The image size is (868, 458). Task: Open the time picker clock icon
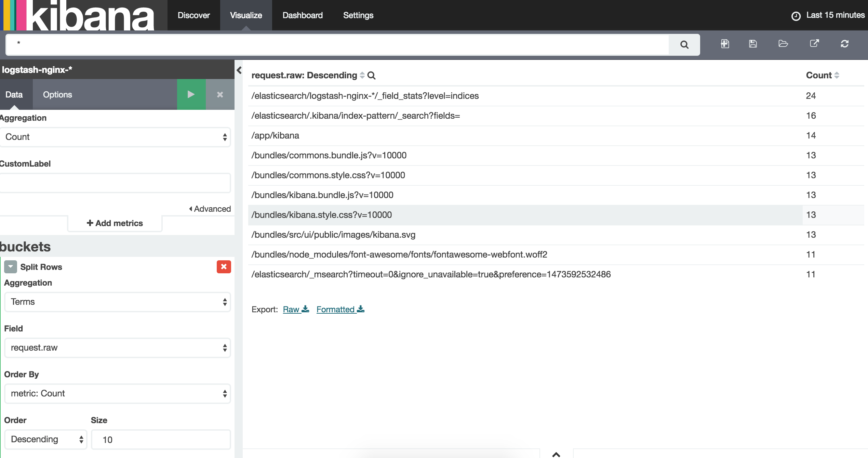795,15
